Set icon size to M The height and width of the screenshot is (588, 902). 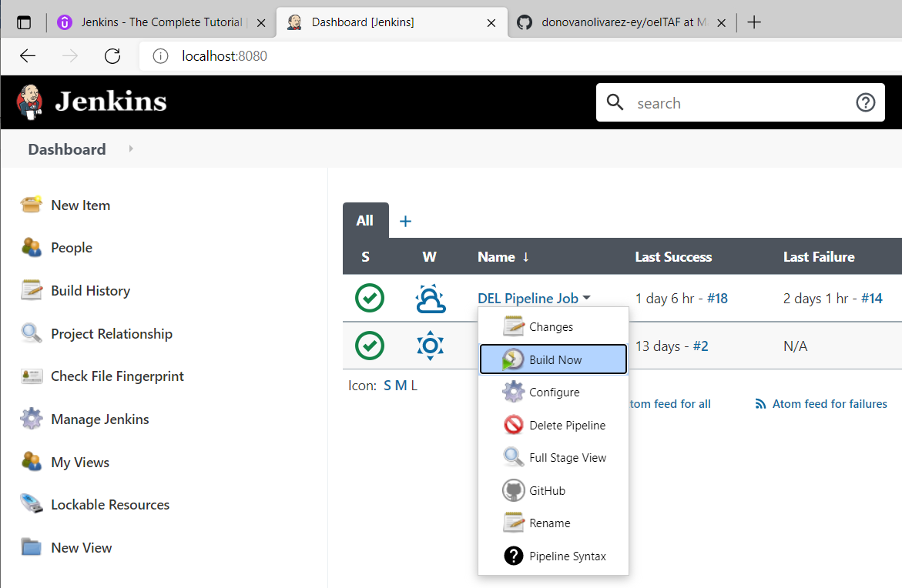(401, 386)
